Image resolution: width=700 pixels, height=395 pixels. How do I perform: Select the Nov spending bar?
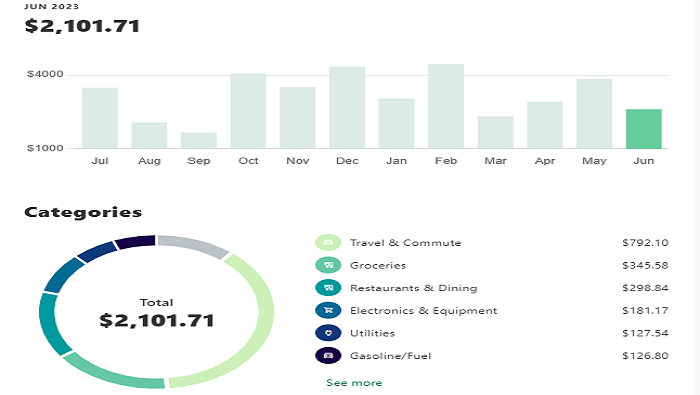point(298,117)
